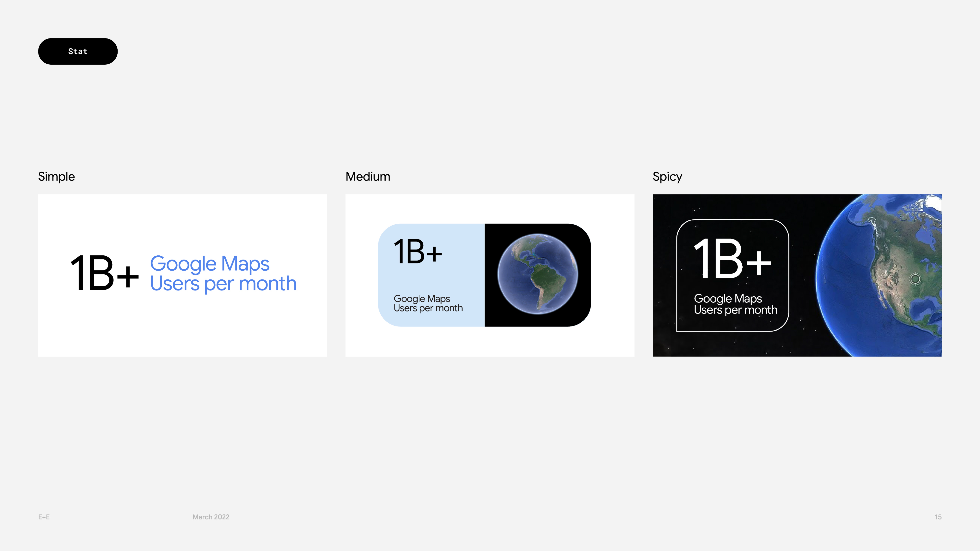The image size is (980, 551).
Task: Select the Spicy heading text
Action: (x=667, y=176)
